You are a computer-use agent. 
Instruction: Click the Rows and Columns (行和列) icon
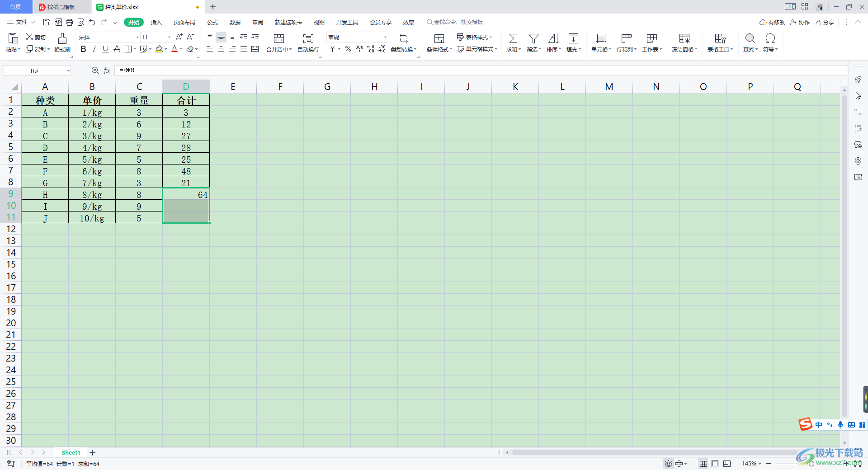click(626, 38)
